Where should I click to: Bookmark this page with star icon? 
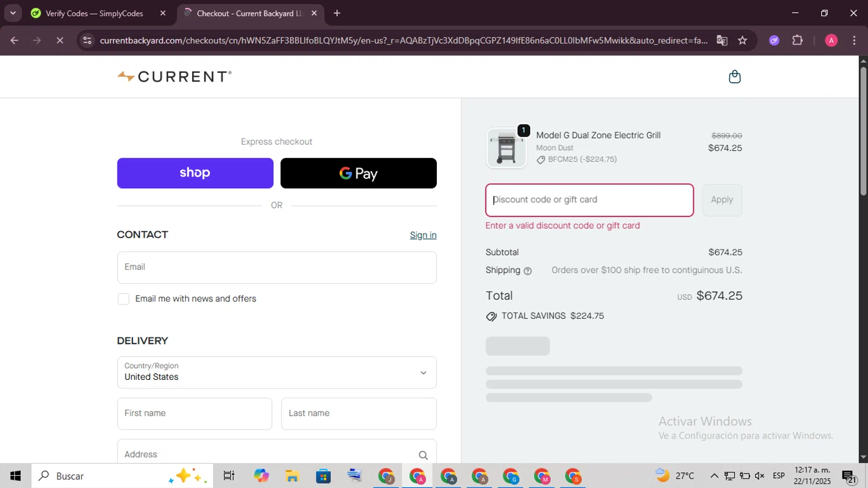pyautogui.click(x=742, y=41)
